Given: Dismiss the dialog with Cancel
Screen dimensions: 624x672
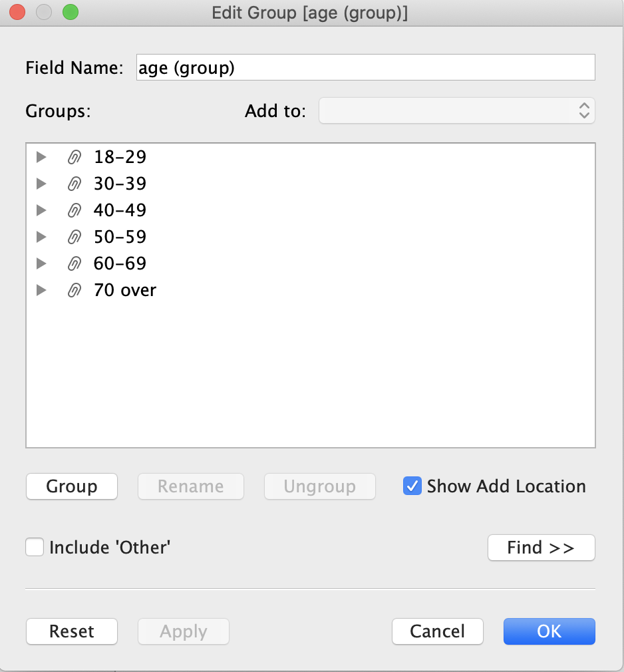Looking at the screenshot, I should (437, 631).
